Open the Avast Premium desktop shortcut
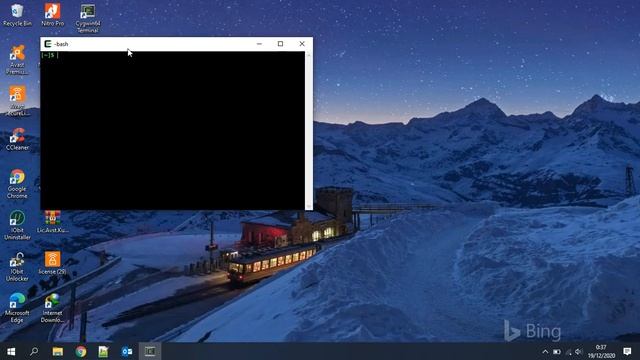The image size is (640, 360). point(17,60)
